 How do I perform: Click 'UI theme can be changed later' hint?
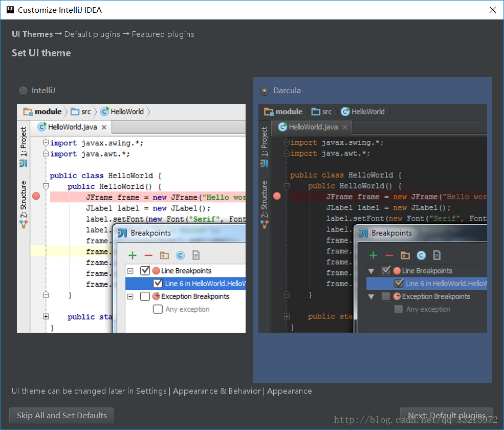tap(162, 391)
